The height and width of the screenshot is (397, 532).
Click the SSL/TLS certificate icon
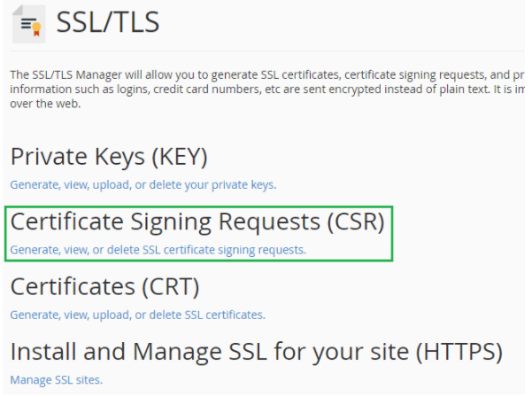tap(28, 24)
